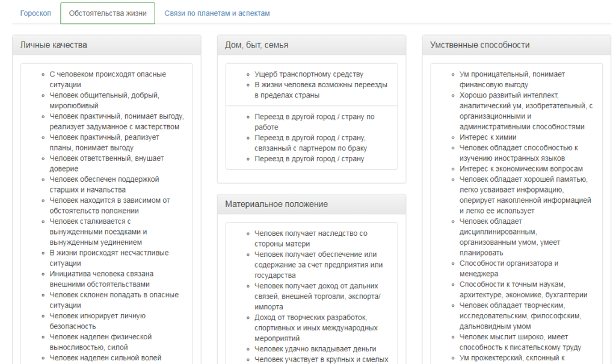616x364 pixels.
Task: Switch to Связи по планетам и аспектам tab
Action: (217, 13)
